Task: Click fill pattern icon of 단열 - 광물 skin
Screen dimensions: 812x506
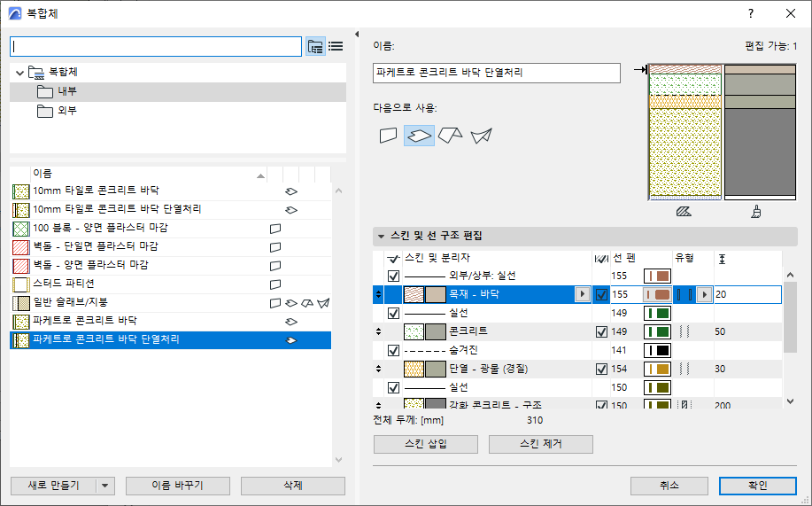Action: tap(414, 370)
